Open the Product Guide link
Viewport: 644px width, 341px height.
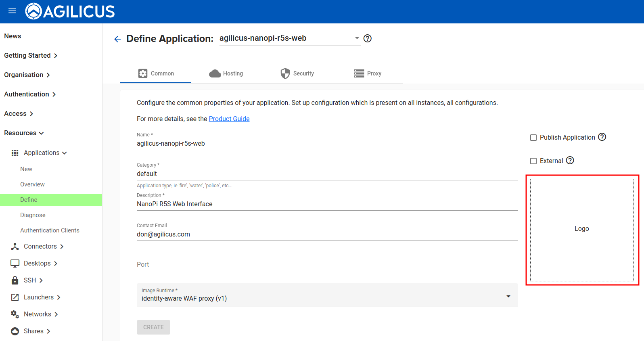click(x=229, y=119)
